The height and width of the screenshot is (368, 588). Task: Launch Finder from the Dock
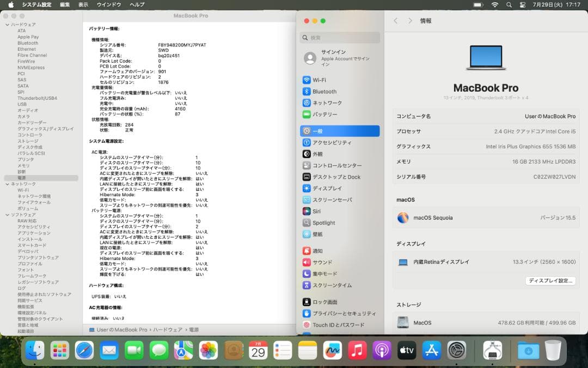coord(35,351)
